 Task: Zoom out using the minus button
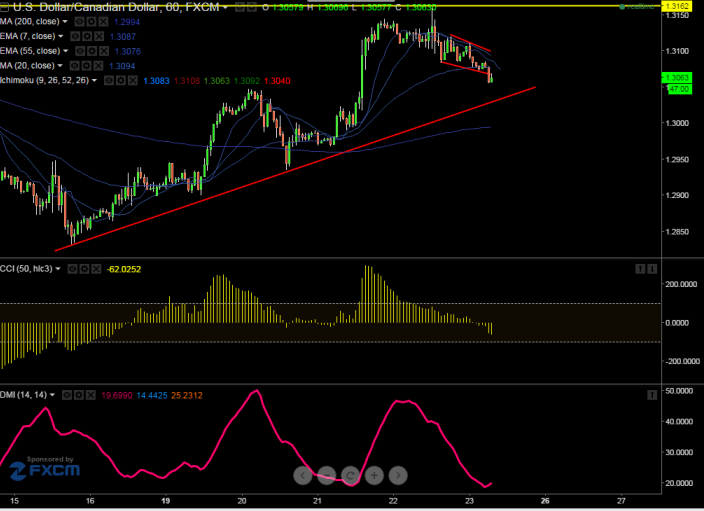point(326,475)
